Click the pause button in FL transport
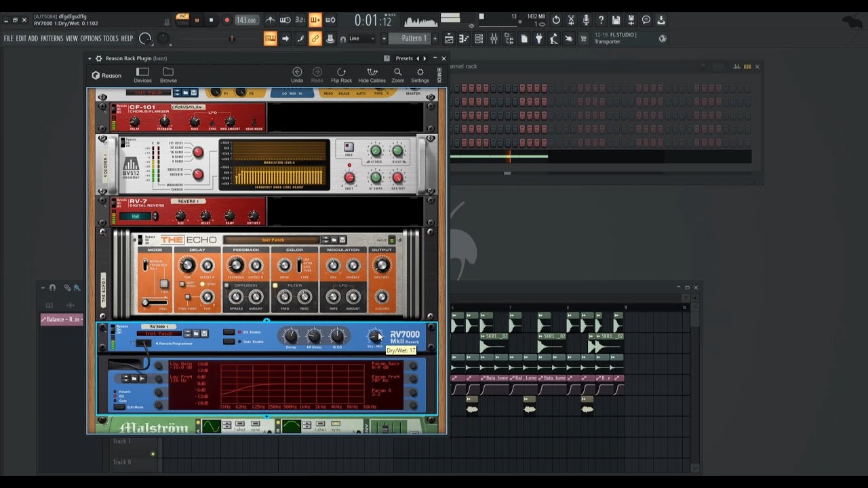The width and height of the screenshot is (868, 488). click(x=197, y=20)
